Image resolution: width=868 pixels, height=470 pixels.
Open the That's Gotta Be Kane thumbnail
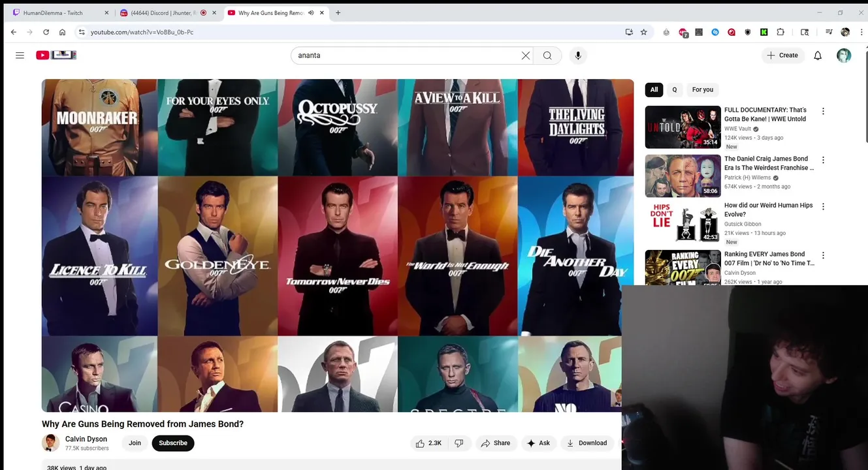pos(683,127)
